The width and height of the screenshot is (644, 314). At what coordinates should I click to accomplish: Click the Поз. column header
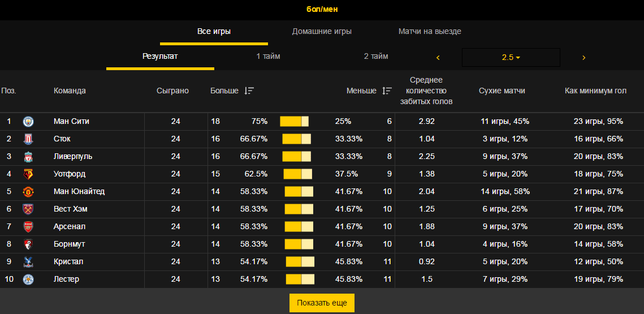pos(8,91)
